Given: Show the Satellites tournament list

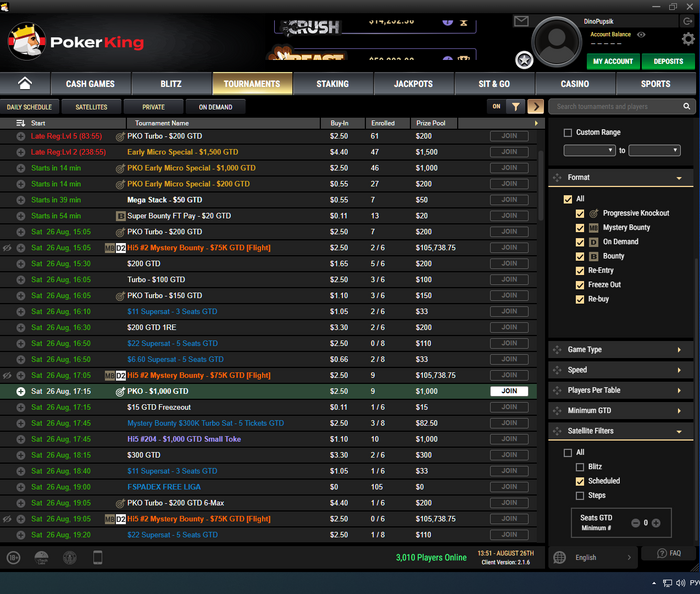Looking at the screenshot, I should click(x=92, y=107).
